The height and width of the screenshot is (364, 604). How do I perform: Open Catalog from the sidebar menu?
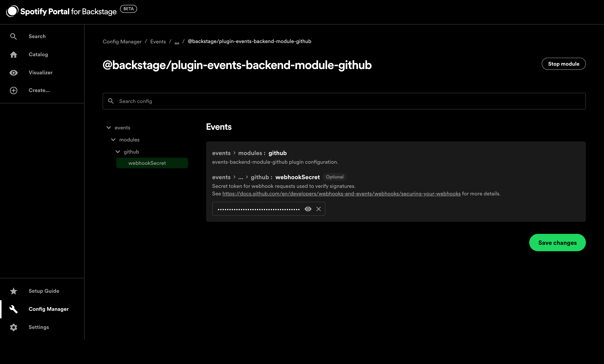tap(38, 54)
